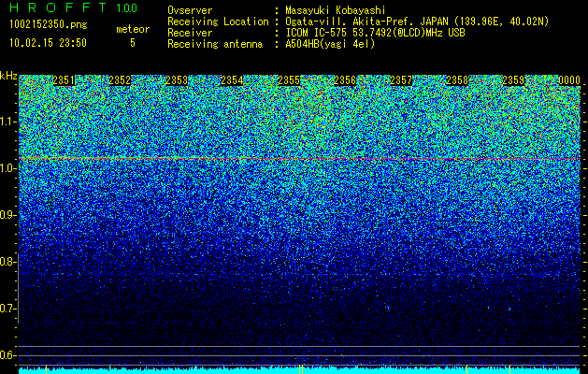The height and width of the screenshot is (374, 588).
Task: Click the 2355 time marker
Action: pyautogui.click(x=289, y=80)
